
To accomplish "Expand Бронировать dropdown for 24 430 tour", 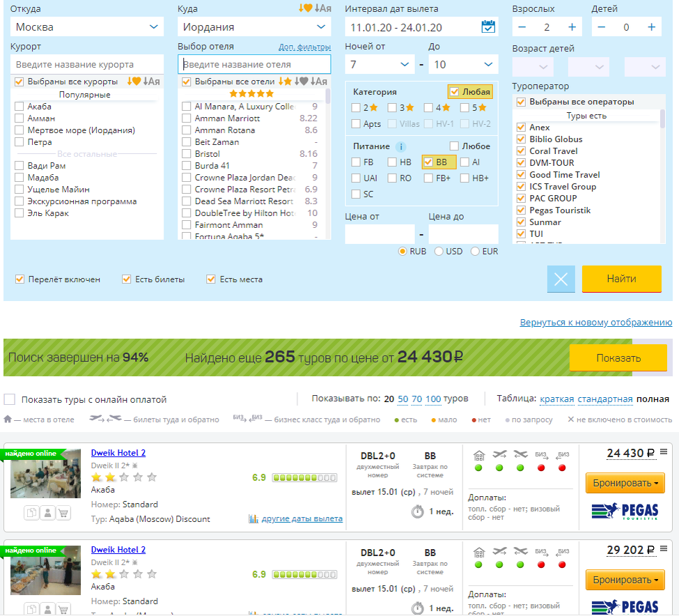I will 625,483.
